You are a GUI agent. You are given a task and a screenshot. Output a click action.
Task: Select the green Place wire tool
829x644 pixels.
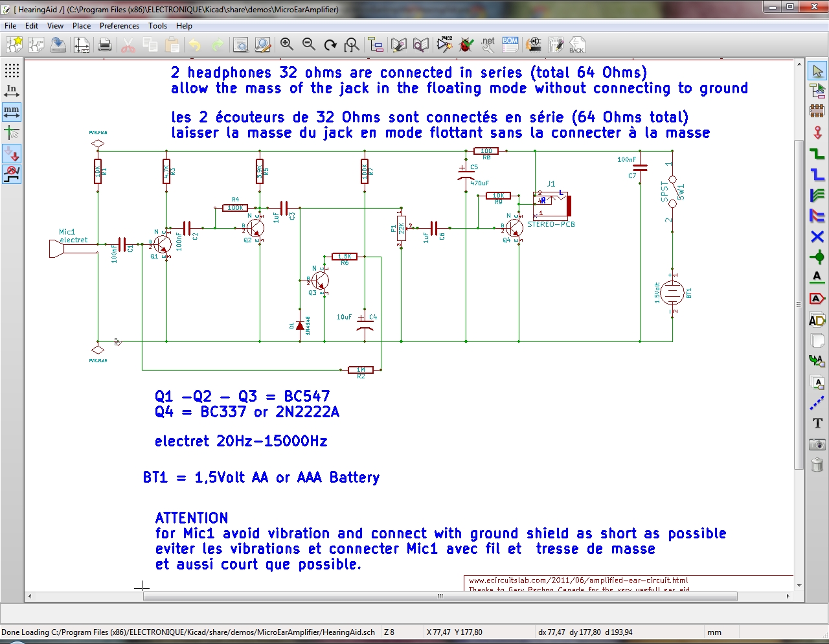[x=817, y=154]
